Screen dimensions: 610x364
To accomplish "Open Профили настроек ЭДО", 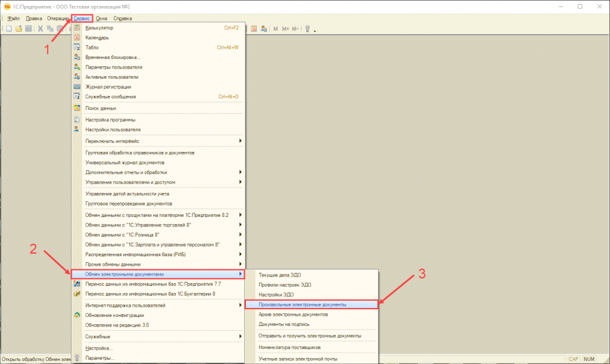I will pos(285,285).
